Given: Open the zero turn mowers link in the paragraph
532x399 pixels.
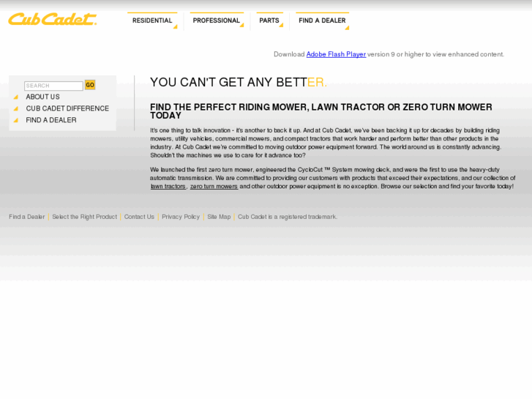Looking at the screenshot, I should [x=214, y=187].
